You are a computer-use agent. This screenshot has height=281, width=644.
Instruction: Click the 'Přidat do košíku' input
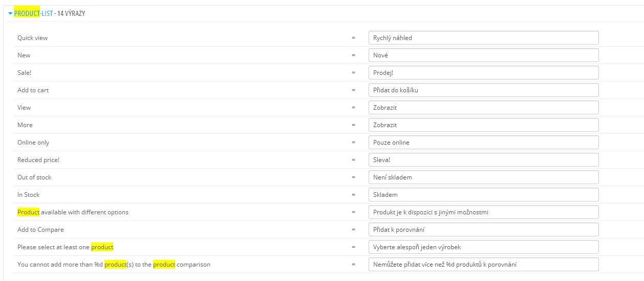pyautogui.click(x=483, y=90)
